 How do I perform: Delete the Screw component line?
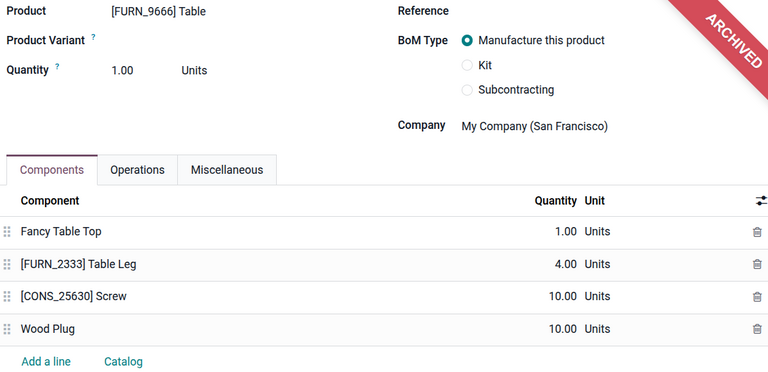[757, 297]
